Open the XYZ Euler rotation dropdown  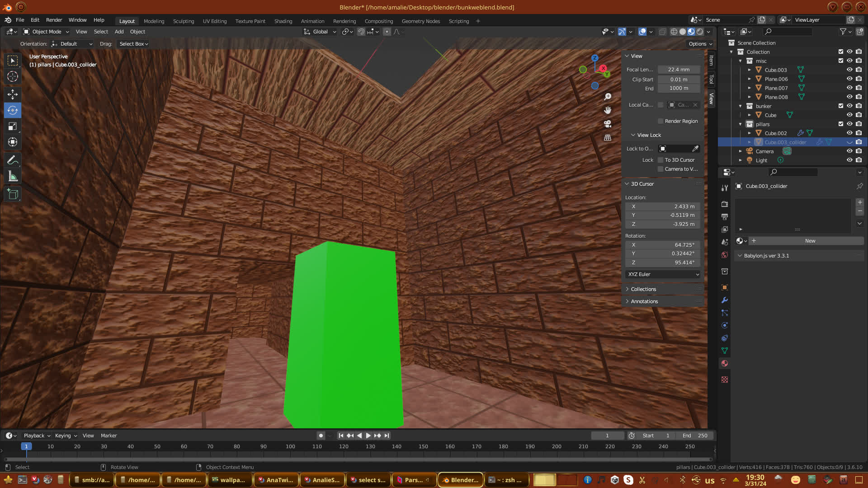coord(663,274)
